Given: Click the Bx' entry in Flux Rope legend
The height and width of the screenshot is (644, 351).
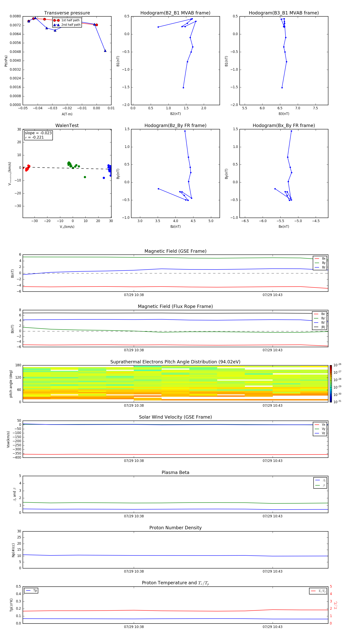Looking at the screenshot, I should (x=320, y=314).
